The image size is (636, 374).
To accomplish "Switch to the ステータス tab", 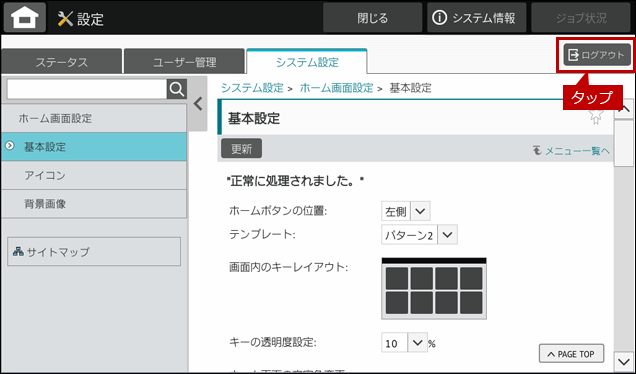I will pyautogui.click(x=62, y=62).
